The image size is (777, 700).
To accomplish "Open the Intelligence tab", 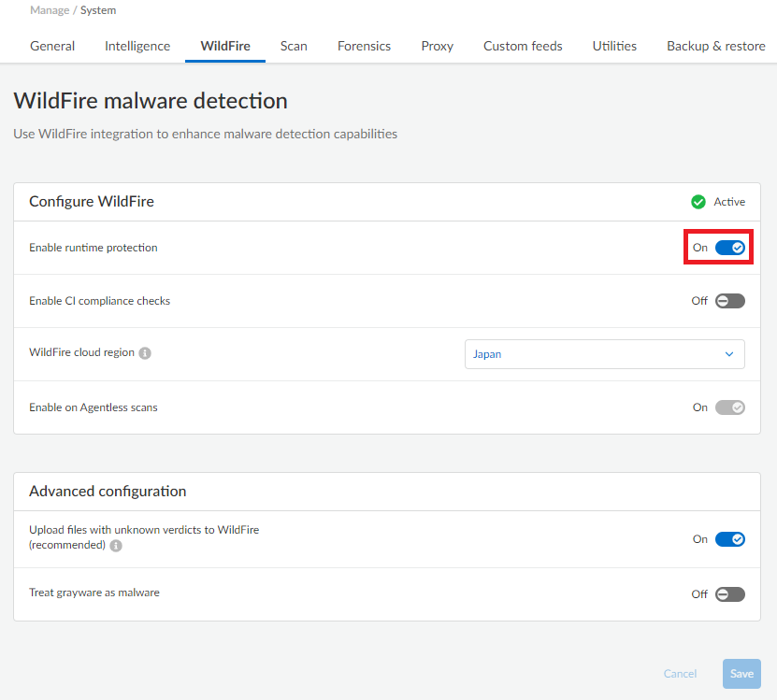I will (137, 46).
